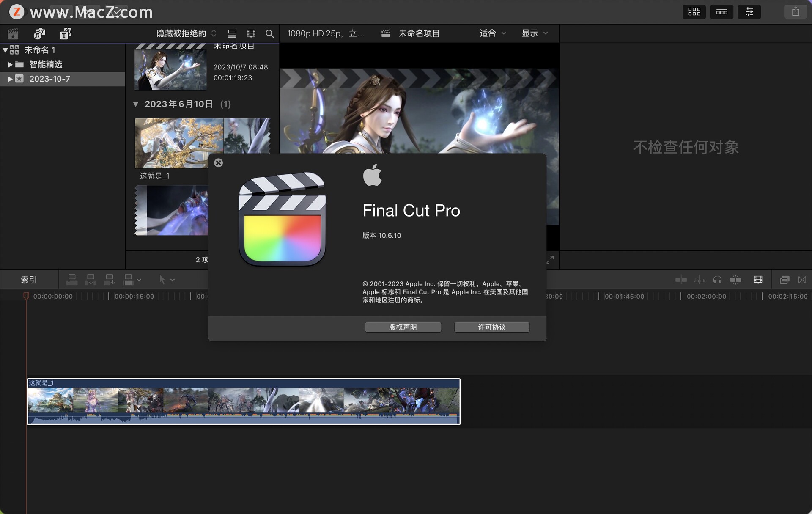Expand the 2023-10-7 event
The image size is (812, 514).
10,79
